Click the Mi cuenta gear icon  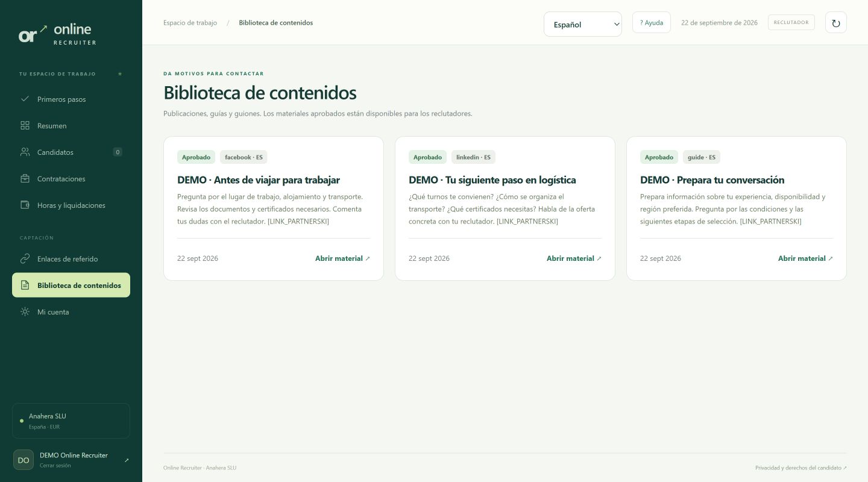tap(25, 311)
